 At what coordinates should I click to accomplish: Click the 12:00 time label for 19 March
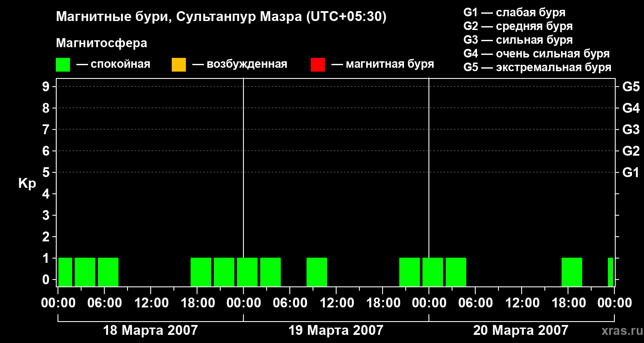point(336,303)
